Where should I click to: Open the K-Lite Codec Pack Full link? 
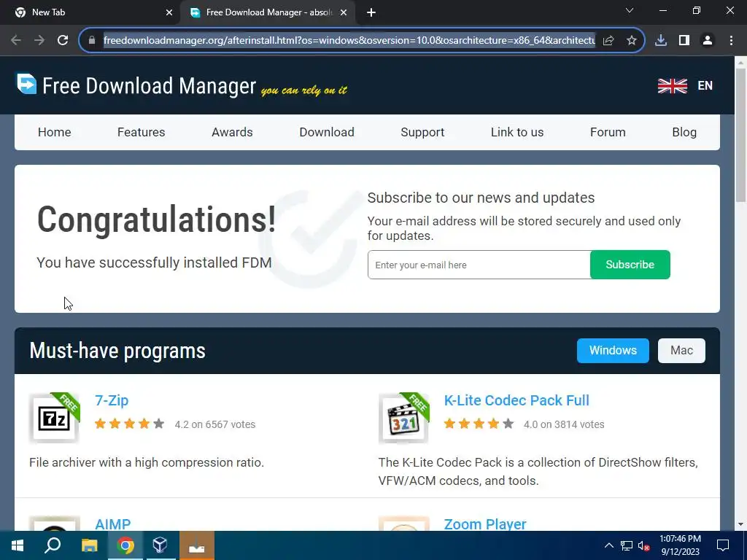click(516, 400)
